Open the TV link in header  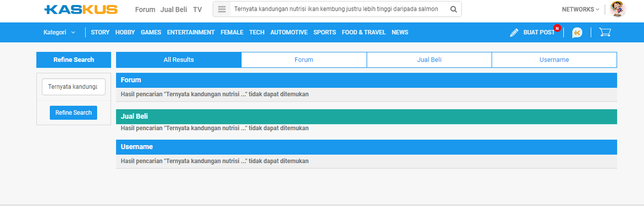coord(197,10)
